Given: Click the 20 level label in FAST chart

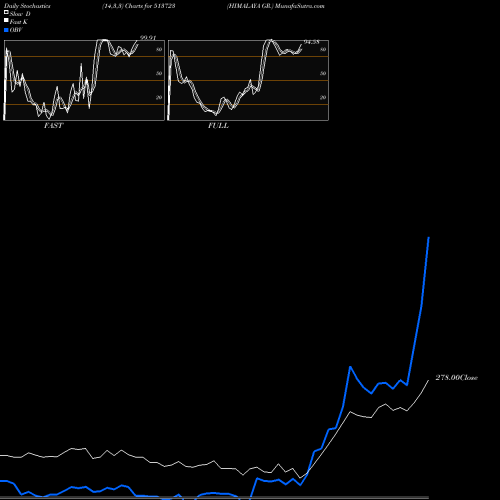Looking at the screenshot, I should pyautogui.click(x=159, y=98).
